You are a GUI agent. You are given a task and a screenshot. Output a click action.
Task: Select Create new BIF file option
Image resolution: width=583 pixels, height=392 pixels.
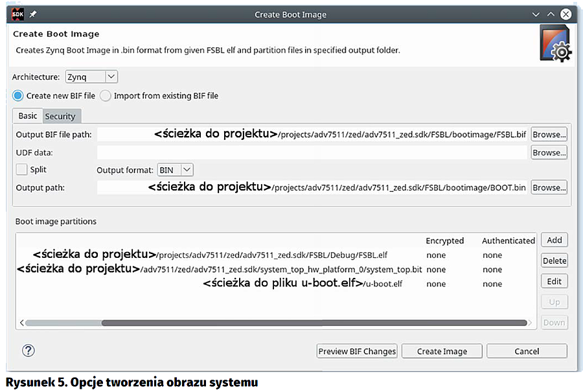pos(18,95)
